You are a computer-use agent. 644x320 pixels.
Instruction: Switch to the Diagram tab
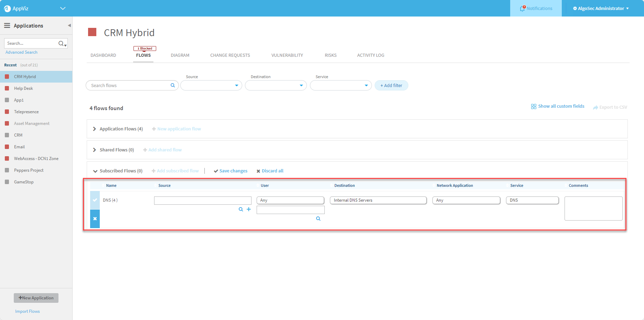(x=180, y=55)
